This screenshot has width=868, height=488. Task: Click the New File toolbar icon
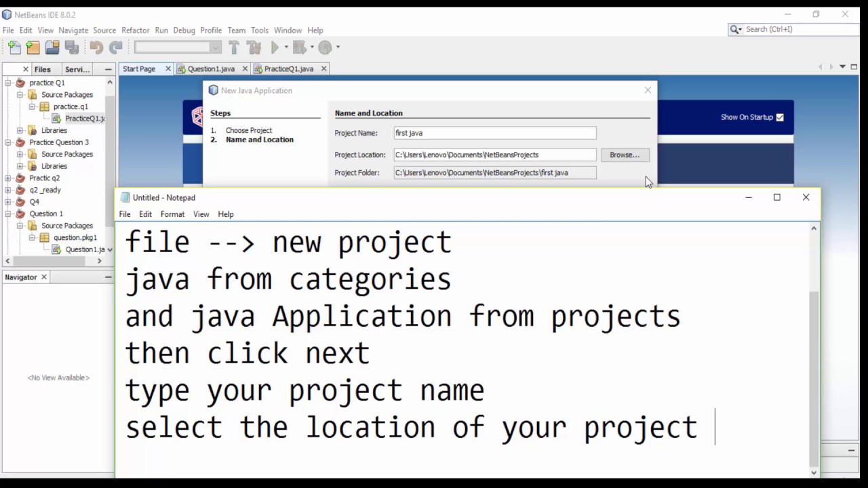click(x=14, y=47)
